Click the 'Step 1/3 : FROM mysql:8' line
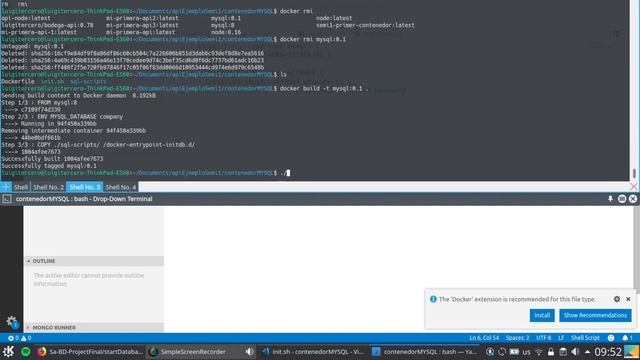The width and height of the screenshot is (640, 360). click(x=39, y=102)
